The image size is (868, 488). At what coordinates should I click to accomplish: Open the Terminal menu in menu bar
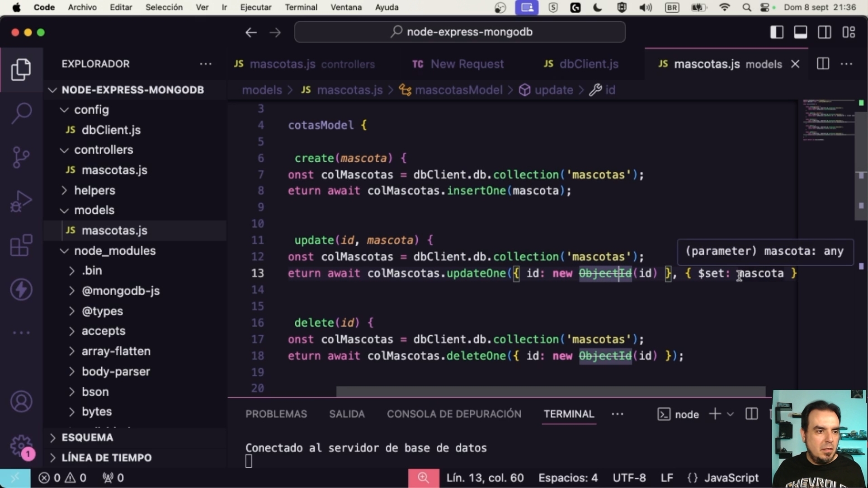pos(301,7)
